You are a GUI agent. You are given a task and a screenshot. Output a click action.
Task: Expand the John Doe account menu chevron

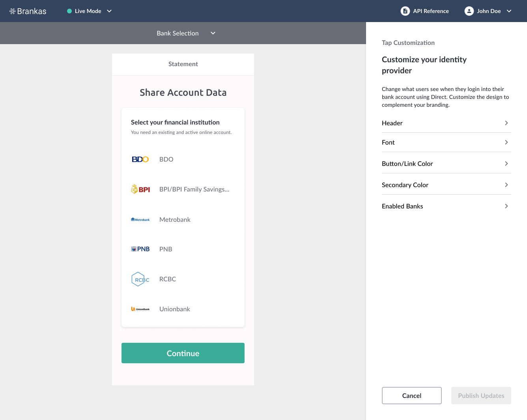509,11
